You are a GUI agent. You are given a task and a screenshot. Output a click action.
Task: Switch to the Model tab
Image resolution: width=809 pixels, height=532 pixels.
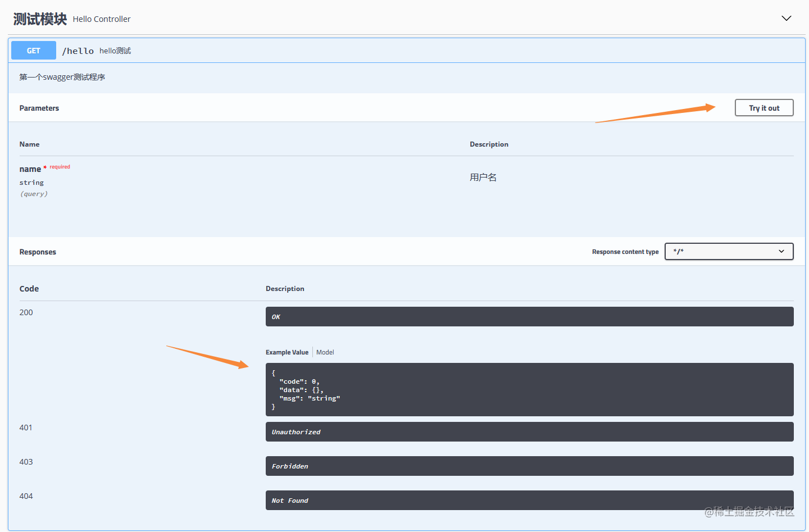pyautogui.click(x=325, y=352)
